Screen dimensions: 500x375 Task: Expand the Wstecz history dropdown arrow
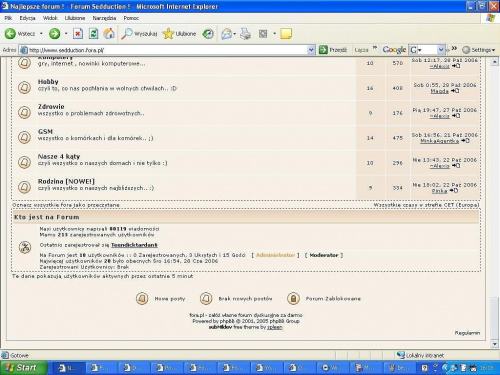pos(41,34)
